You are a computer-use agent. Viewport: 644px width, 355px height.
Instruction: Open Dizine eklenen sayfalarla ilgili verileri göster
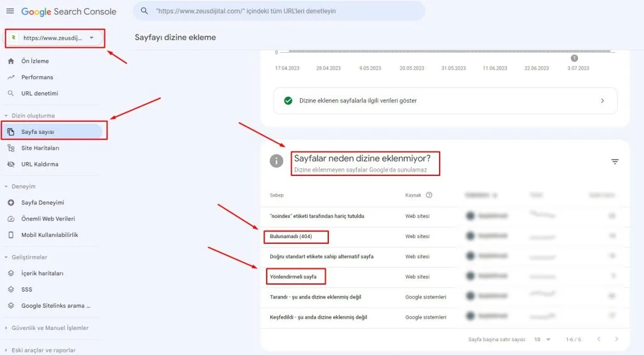click(445, 101)
